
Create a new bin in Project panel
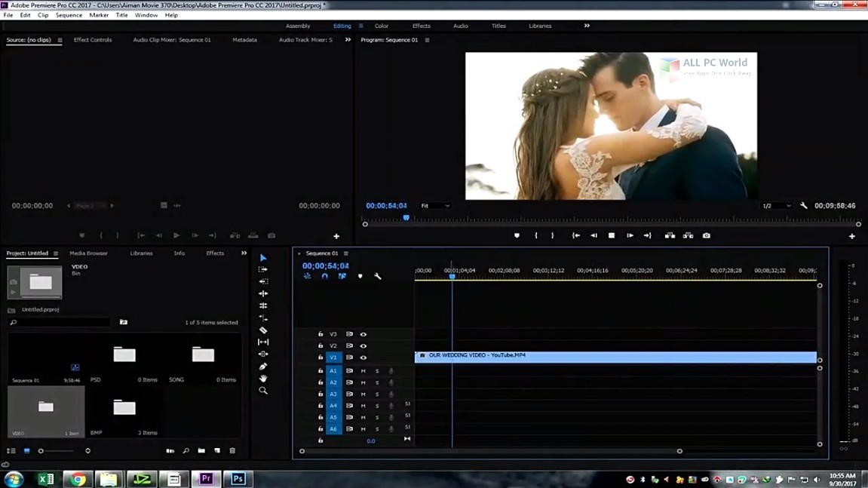coord(201,451)
